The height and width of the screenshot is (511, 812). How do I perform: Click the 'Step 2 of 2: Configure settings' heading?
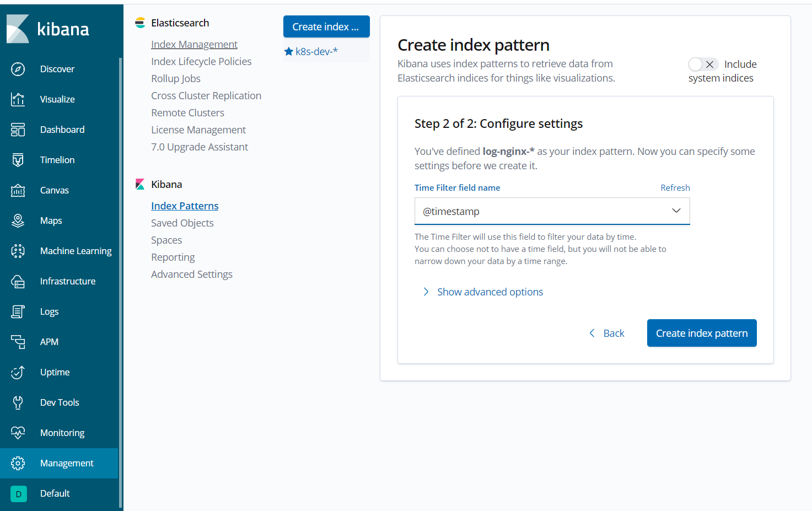(498, 123)
